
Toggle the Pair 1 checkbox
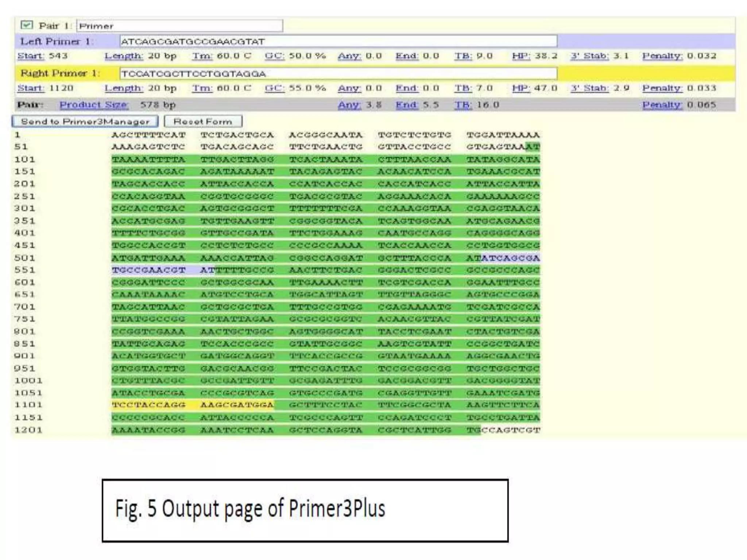[x=27, y=25]
